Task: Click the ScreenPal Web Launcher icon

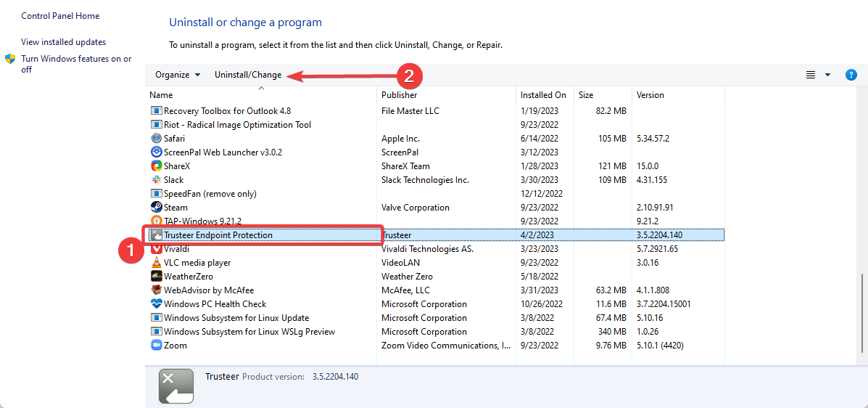Action: click(x=156, y=152)
